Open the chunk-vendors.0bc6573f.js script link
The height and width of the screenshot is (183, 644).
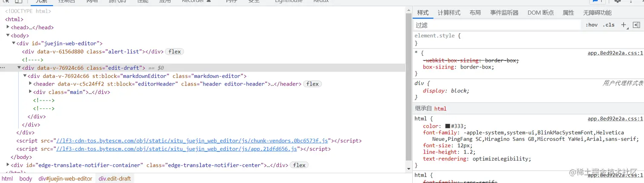(193, 141)
